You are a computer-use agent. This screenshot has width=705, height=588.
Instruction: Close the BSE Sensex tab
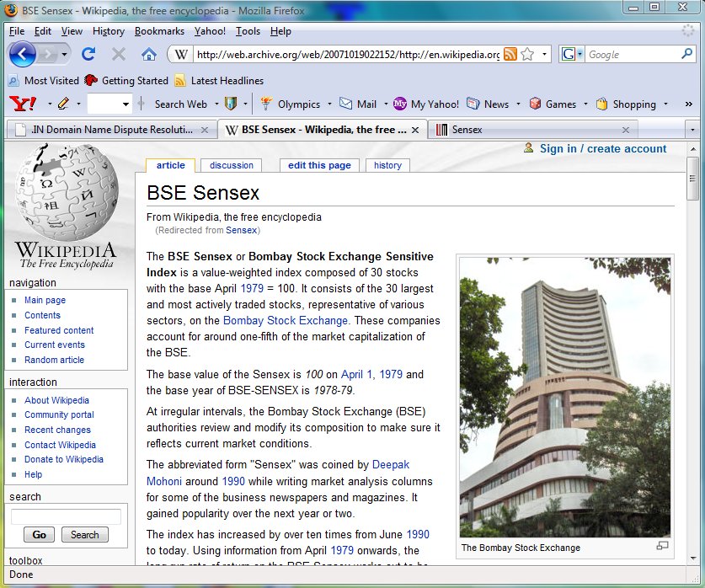(415, 130)
